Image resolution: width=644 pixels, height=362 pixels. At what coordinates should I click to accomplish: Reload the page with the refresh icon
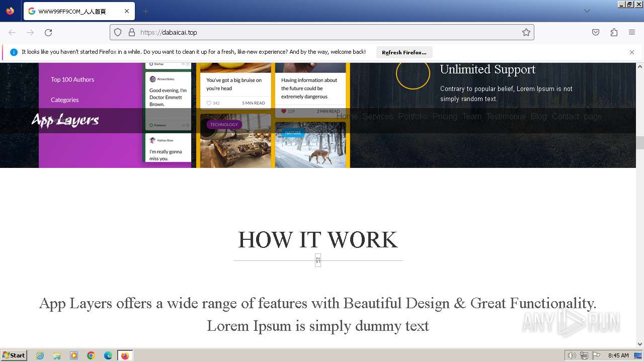pyautogui.click(x=48, y=32)
